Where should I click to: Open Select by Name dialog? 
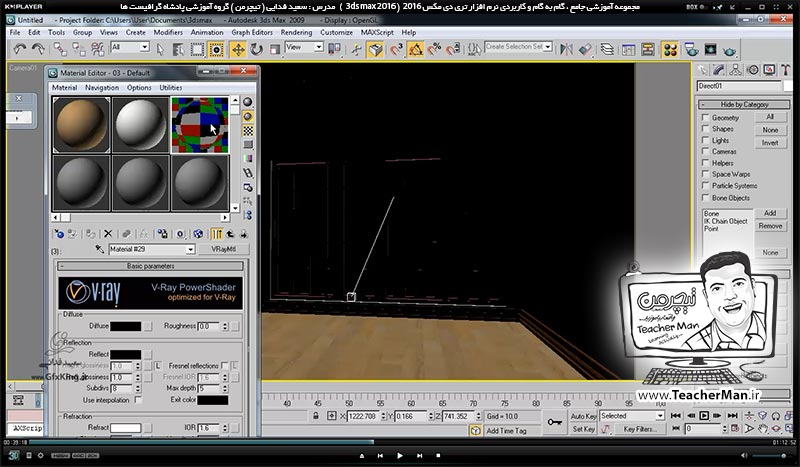[x=178, y=50]
